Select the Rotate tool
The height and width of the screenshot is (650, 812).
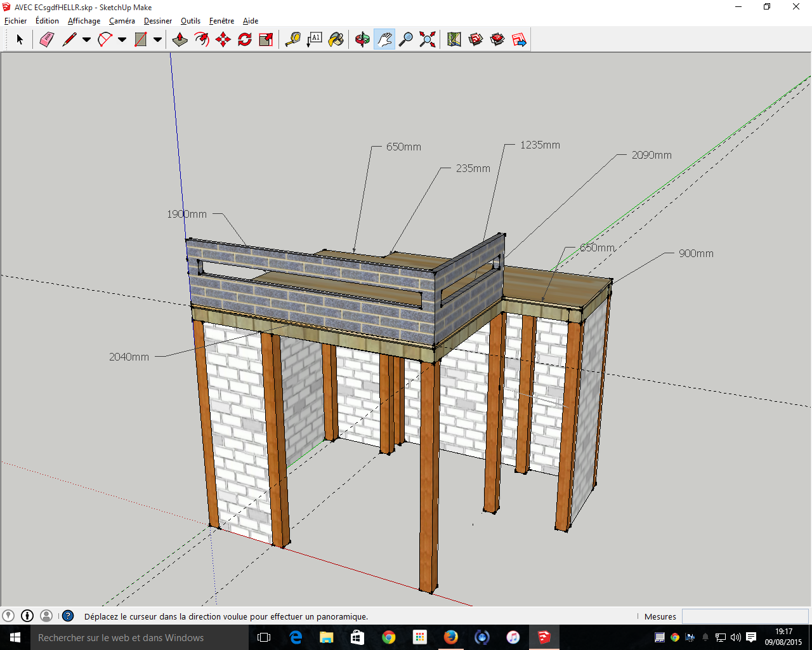coord(245,39)
